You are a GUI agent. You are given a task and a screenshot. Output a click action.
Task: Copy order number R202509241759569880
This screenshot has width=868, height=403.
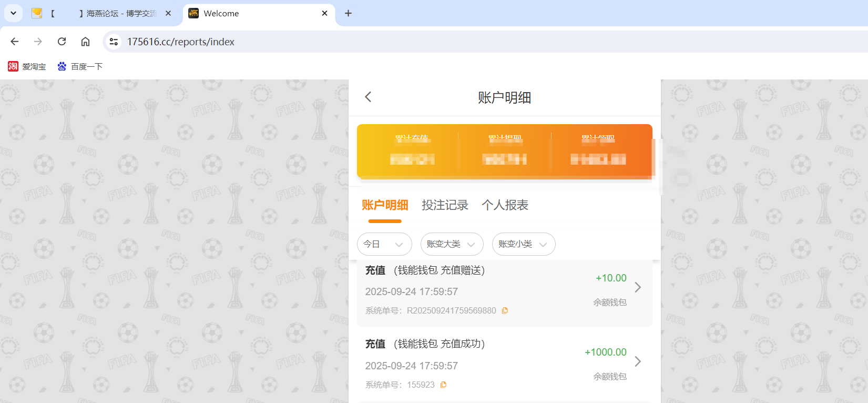[x=505, y=310]
